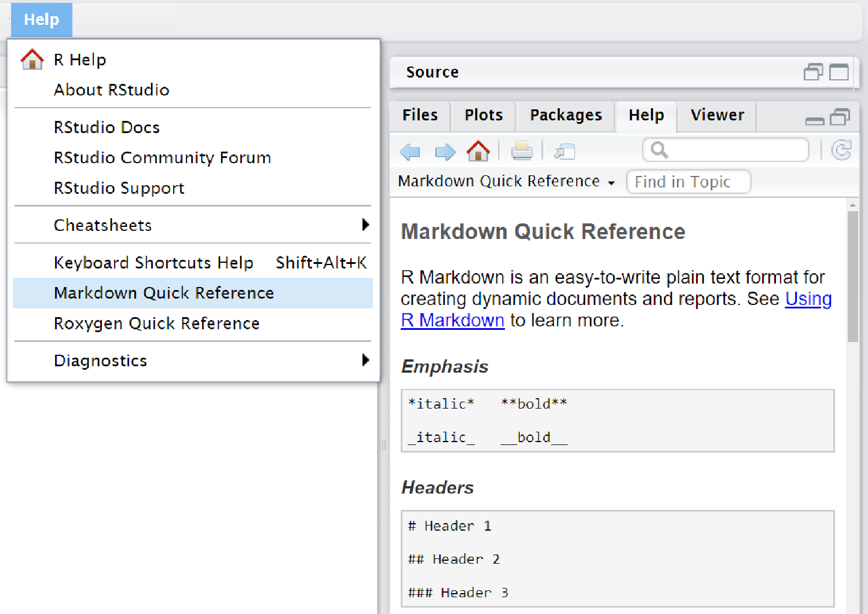Click the back arrow in Help pane
868x614 pixels.
coord(410,152)
